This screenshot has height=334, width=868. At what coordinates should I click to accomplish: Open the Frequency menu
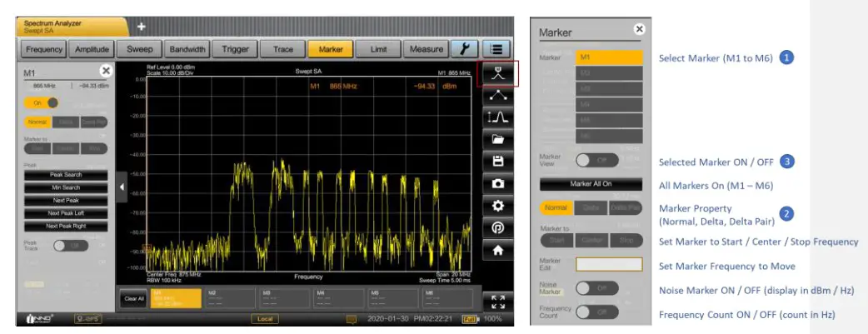[43, 49]
